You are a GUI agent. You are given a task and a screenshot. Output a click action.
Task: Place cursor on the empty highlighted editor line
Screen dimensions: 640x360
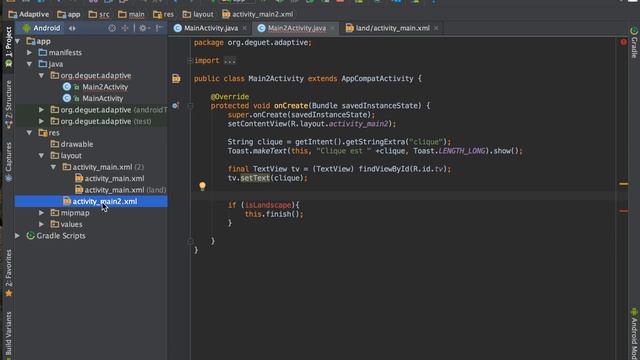[402, 196]
